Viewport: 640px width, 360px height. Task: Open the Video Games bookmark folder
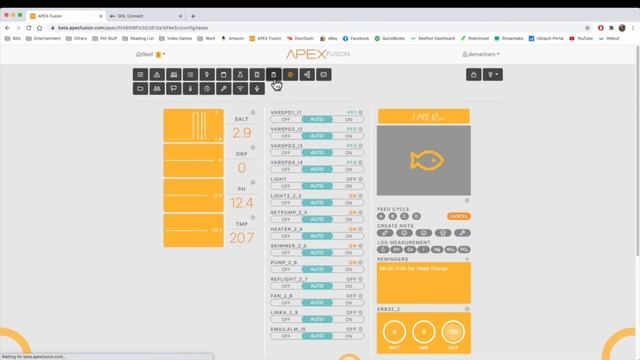[176, 38]
